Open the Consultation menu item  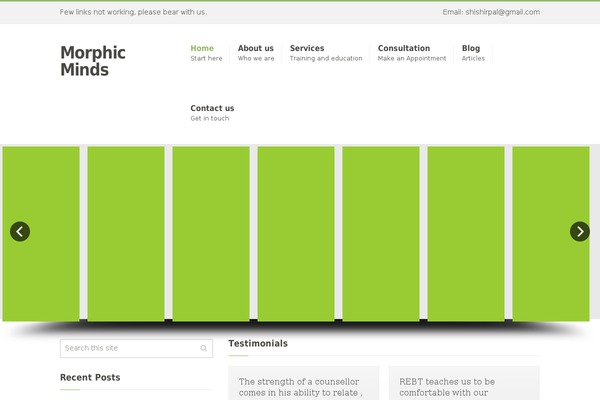412,53
